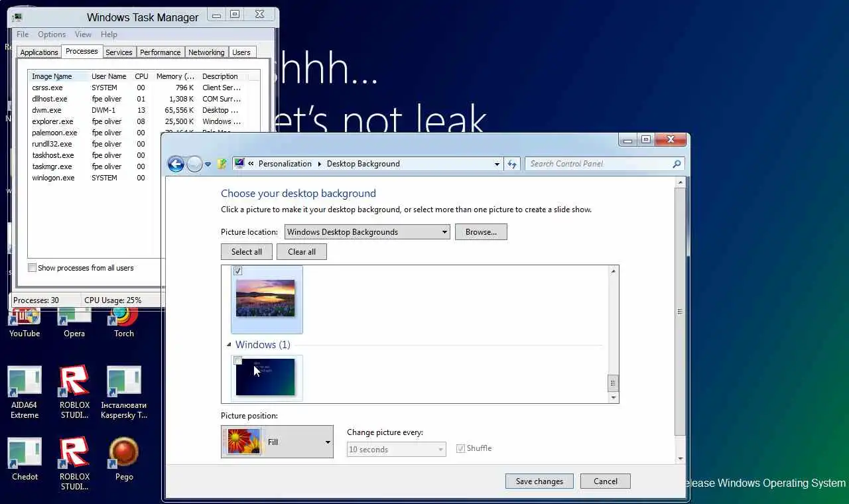Click the search magnifier in Control Panel
This screenshot has height=504, width=849.
coord(677,164)
